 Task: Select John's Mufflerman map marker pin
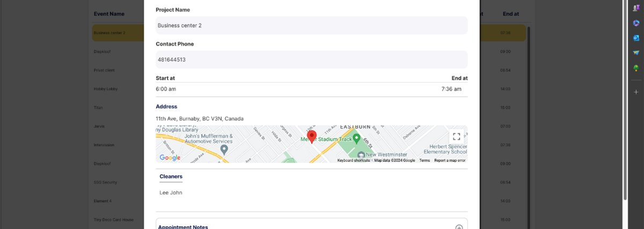(224, 149)
